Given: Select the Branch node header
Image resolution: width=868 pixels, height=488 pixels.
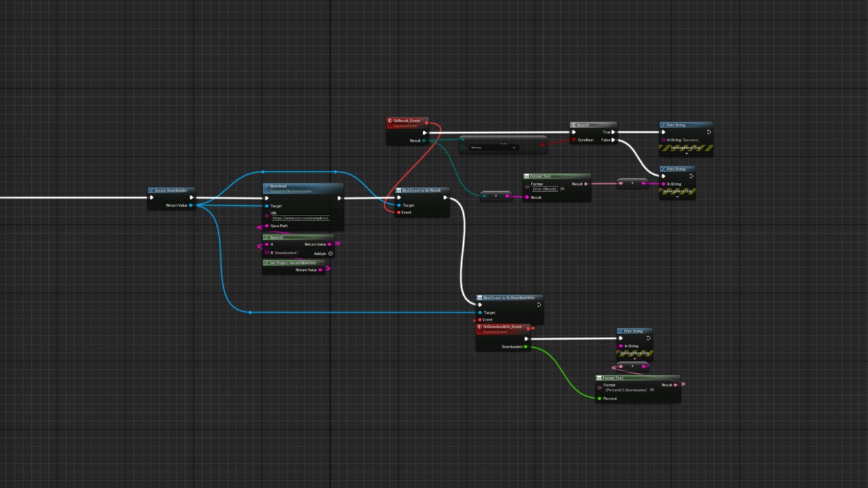Looking at the screenshot, I should (x=593, y=125).
